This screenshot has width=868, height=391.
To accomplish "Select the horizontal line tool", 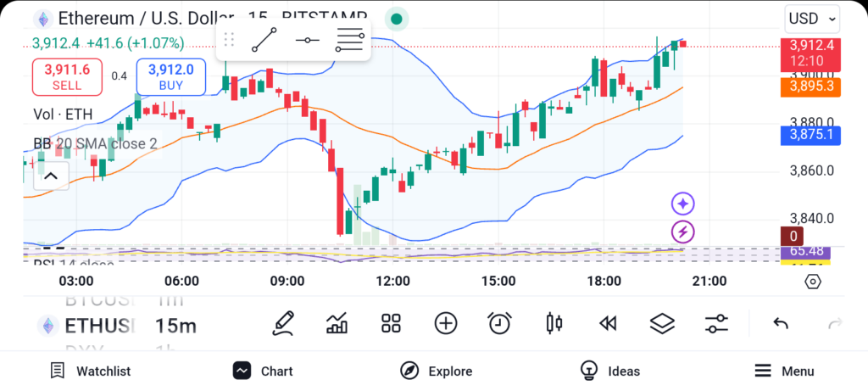I will click(x=307, y=40).
